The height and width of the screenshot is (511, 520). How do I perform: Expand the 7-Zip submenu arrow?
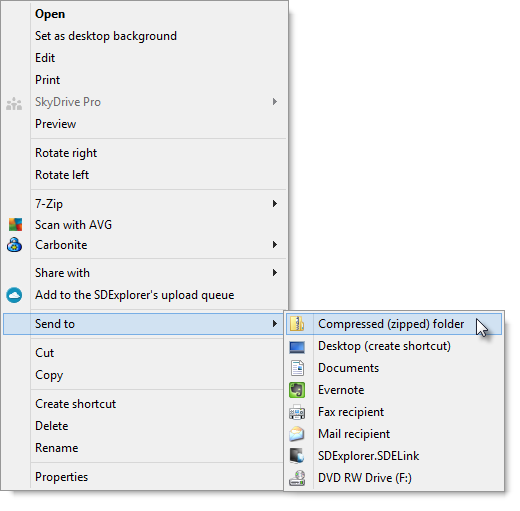tap(275, 203)
